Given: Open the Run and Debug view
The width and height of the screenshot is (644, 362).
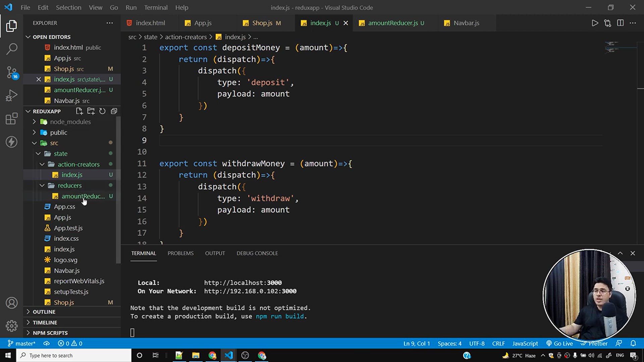Looking at the screenshot, I should tap(11, 95).
